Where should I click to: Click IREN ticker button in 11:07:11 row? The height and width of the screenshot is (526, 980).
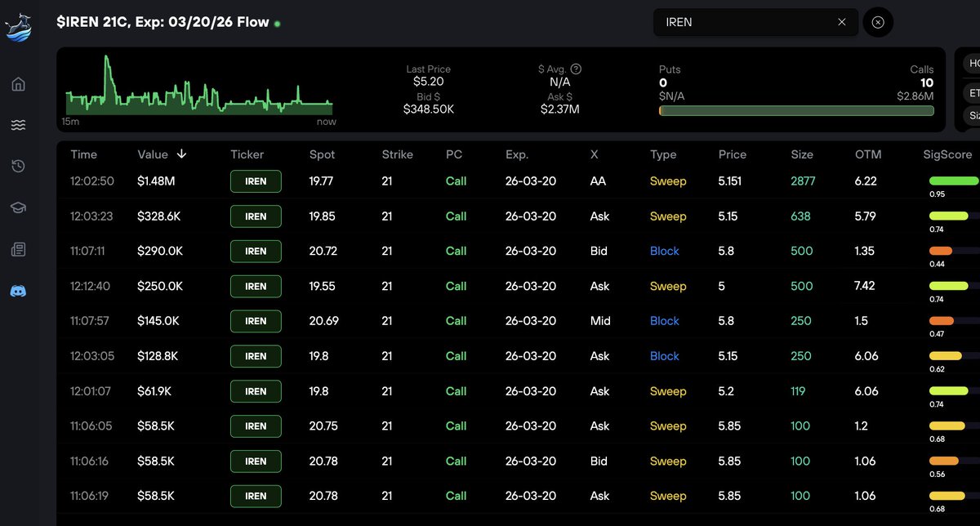(256, 251)
